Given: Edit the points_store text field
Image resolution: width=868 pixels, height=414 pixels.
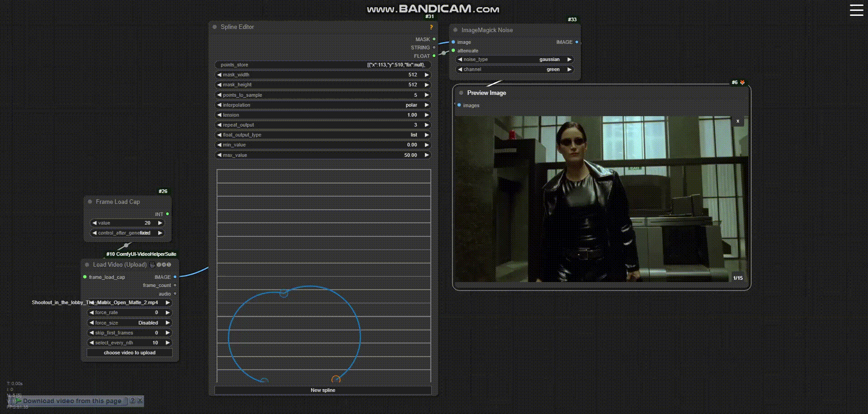Looking at the screenshot, I should (323, 65).
